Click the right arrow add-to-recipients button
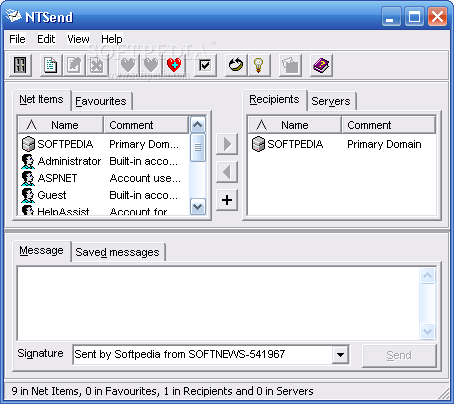 (227, 144)
